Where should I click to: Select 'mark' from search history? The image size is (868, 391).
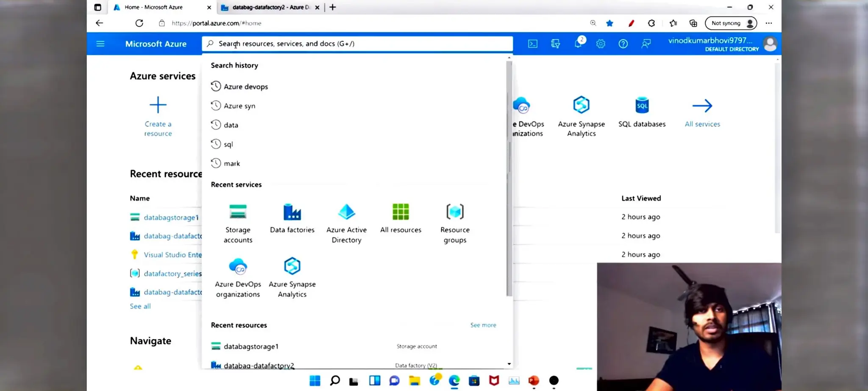click(x=232, y=163)
